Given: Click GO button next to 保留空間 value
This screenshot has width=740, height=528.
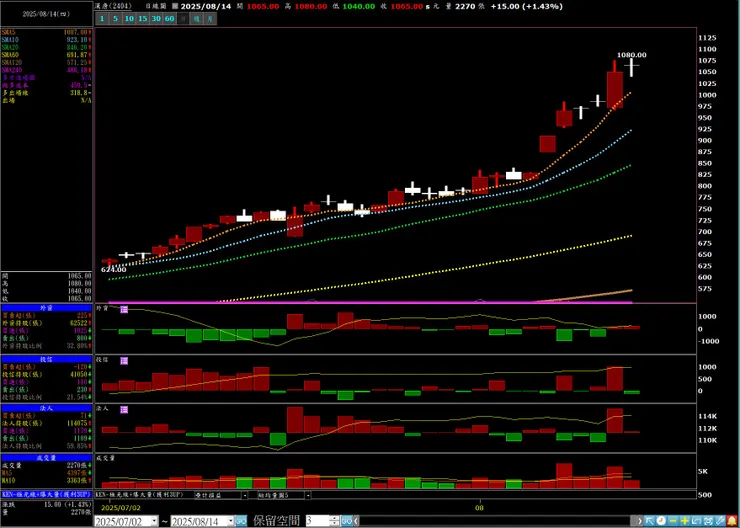Looking at the screenshot, I should [347, 521].
